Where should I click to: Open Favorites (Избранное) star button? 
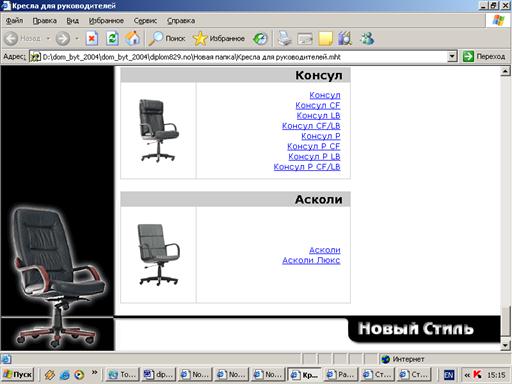coord(219,39)
